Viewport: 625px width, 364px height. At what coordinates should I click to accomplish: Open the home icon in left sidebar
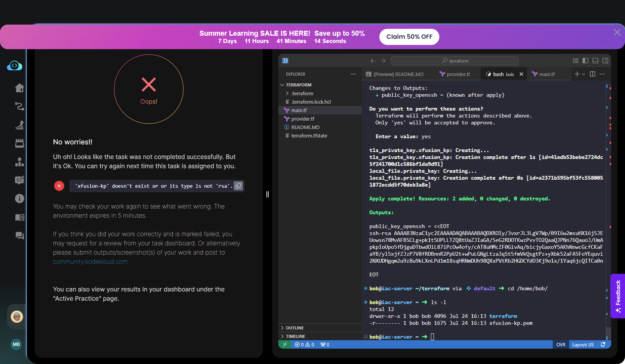(x=20, y=88)
